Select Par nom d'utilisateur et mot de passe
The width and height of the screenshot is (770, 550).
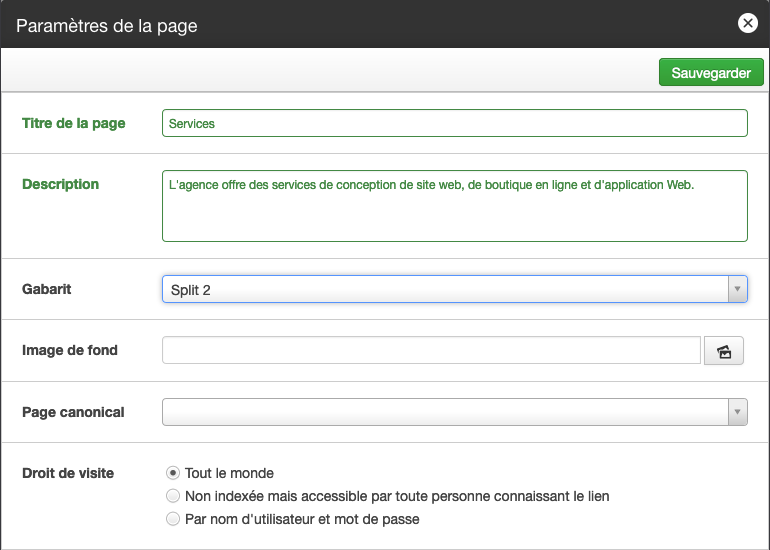click(173, 519)
